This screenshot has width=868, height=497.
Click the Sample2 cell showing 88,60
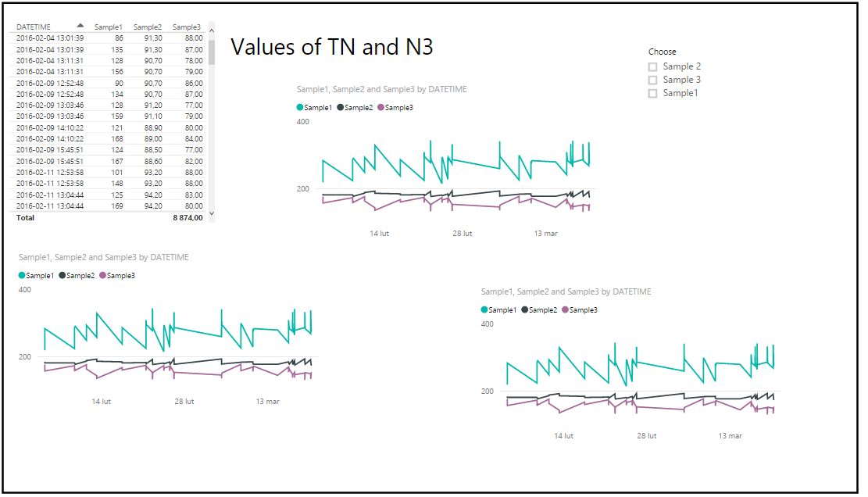pos(153,161)
